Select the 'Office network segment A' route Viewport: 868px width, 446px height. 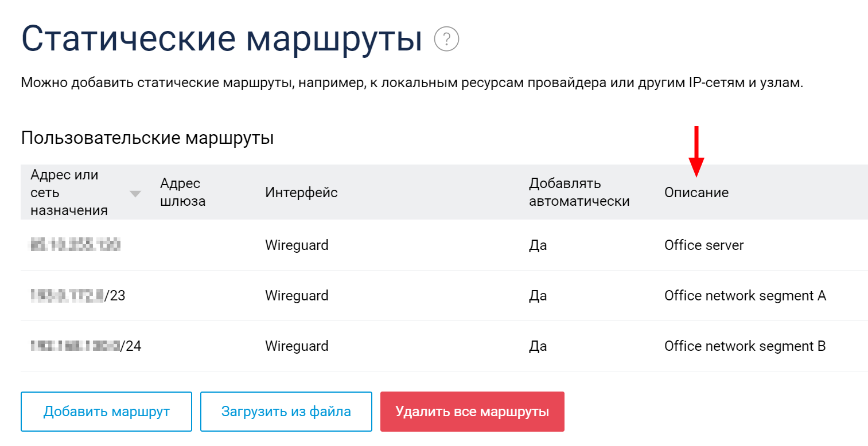[x=745, y=296]
